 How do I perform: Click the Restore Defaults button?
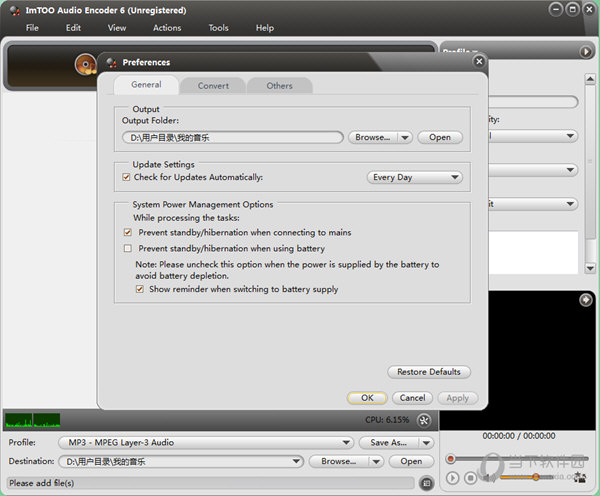tap(429, 372)
